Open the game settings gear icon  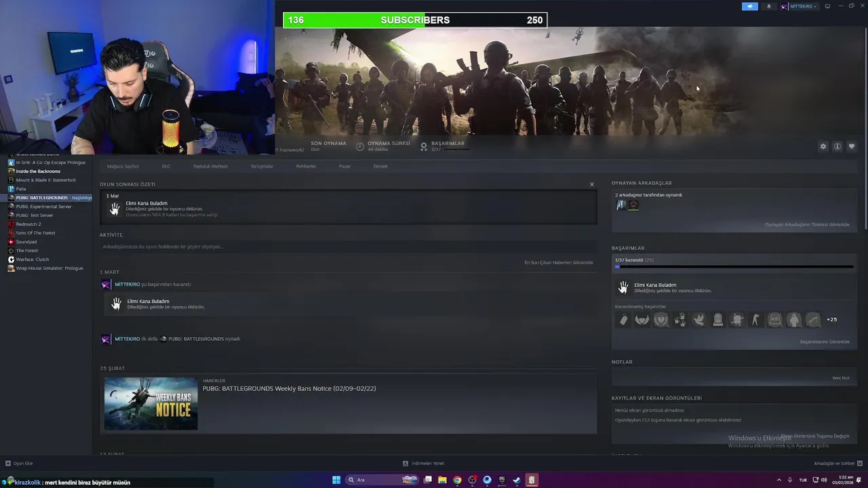[823, 146]
